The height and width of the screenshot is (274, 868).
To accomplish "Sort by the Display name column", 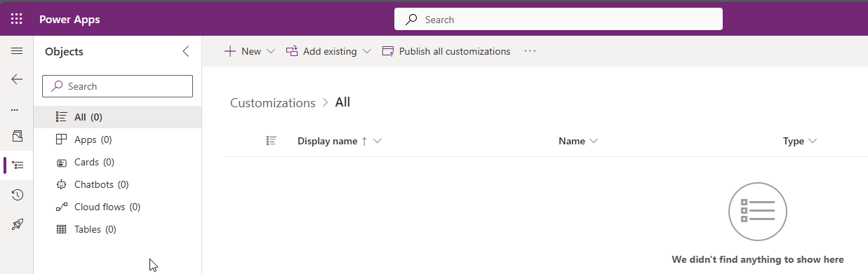I will coord(328,141).
